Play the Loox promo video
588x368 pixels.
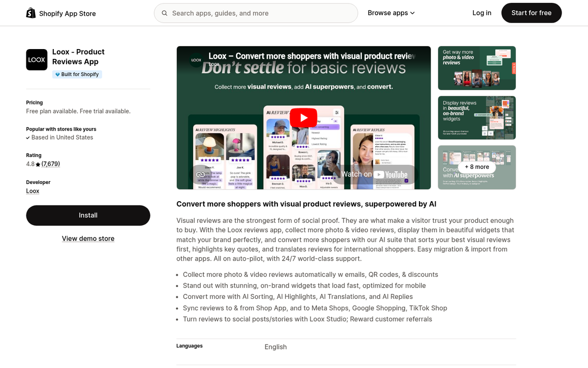coord(303,117)
